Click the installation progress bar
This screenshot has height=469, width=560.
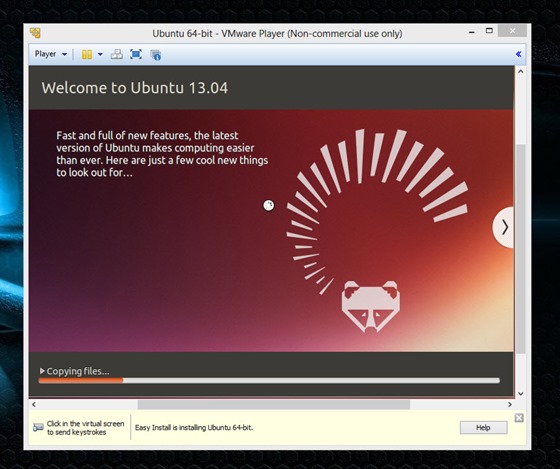coord(269,381)
